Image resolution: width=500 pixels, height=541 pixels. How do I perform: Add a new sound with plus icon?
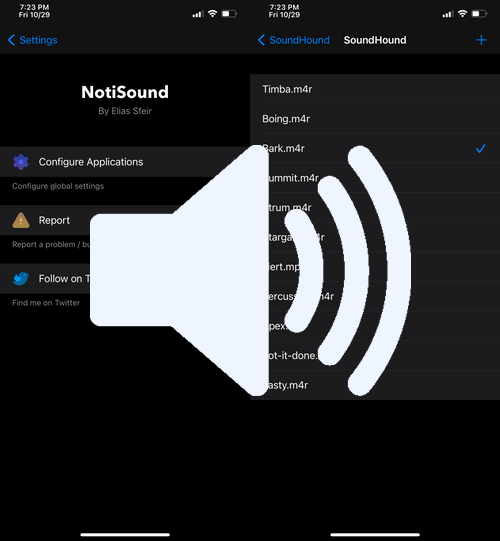click(x=481, y=40)
